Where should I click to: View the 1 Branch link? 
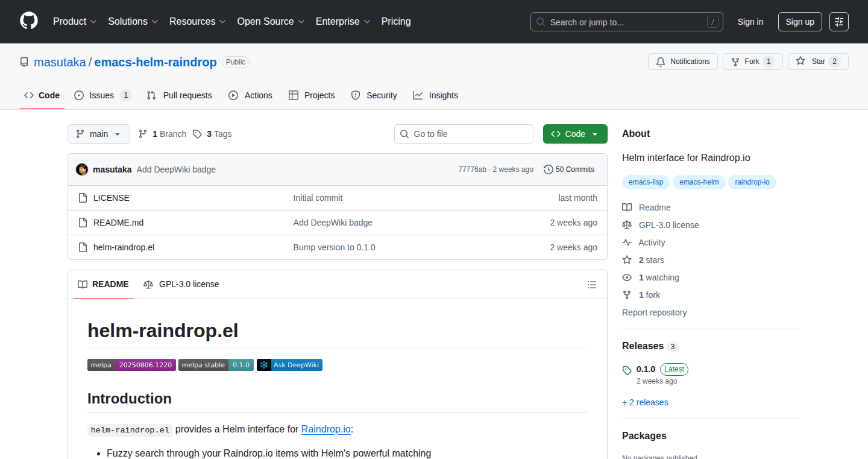[x=162, y=134]
